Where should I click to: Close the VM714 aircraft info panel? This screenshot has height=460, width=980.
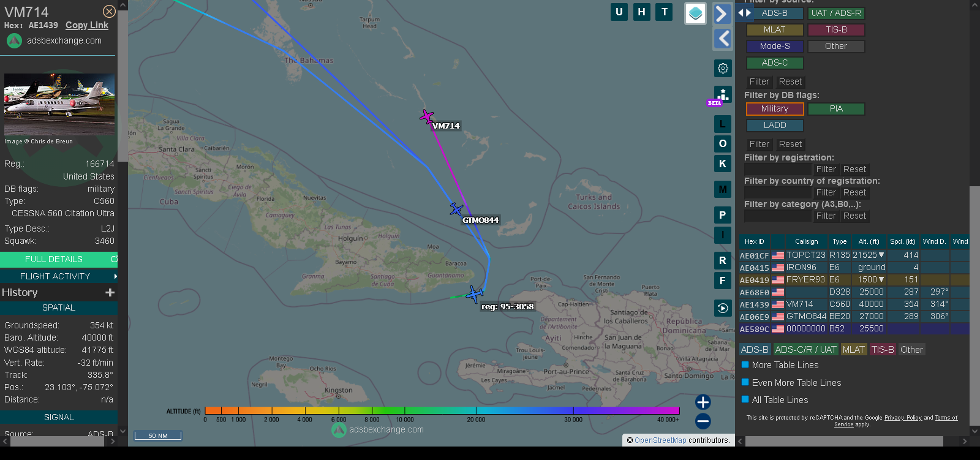tap(109, 12)
